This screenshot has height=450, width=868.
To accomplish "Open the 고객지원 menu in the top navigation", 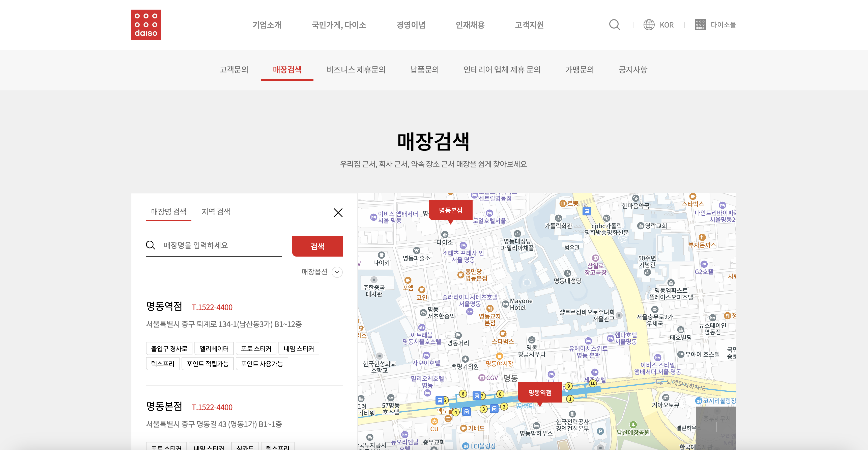I will point(529,25).
